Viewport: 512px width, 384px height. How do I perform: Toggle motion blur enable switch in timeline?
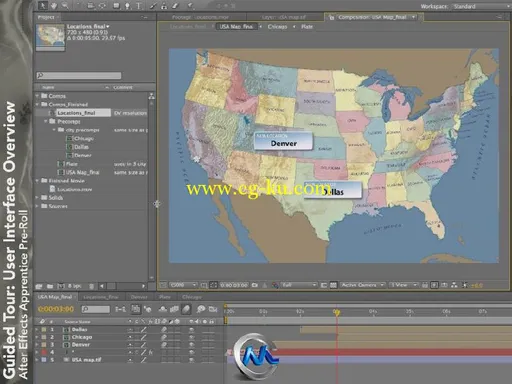click(186, 309)
